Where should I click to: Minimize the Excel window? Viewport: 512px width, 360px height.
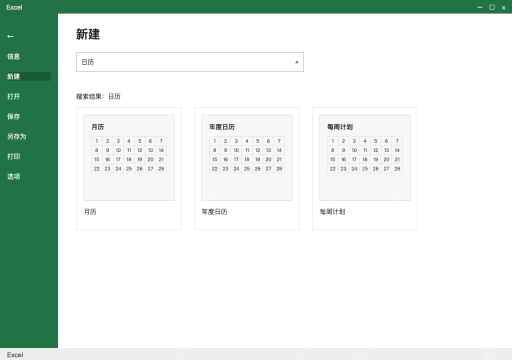coord(480,7)
